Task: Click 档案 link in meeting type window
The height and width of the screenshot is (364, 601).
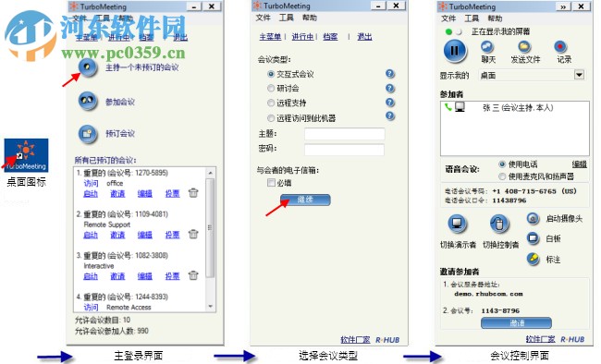Action: pos(330,36)
